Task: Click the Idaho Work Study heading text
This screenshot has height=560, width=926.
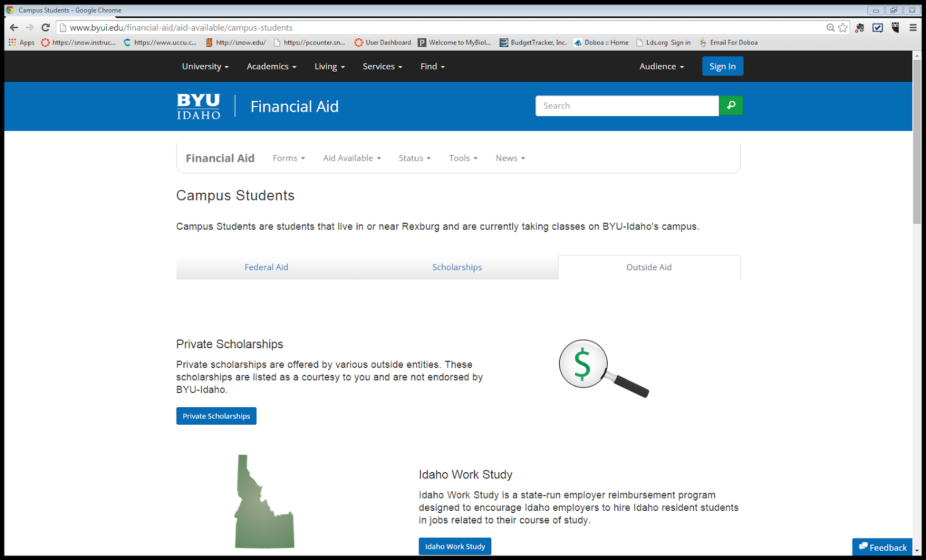Action: 466,475
